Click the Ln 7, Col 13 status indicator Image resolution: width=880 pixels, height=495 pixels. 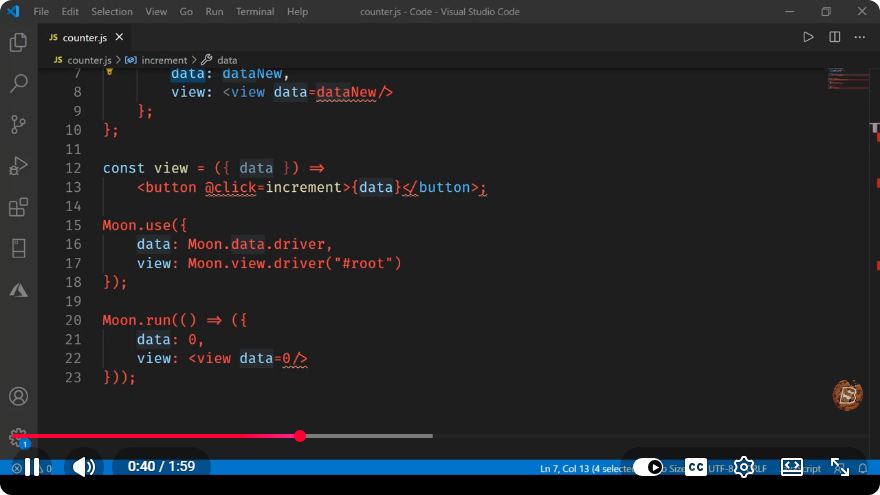tap(586, 468)
